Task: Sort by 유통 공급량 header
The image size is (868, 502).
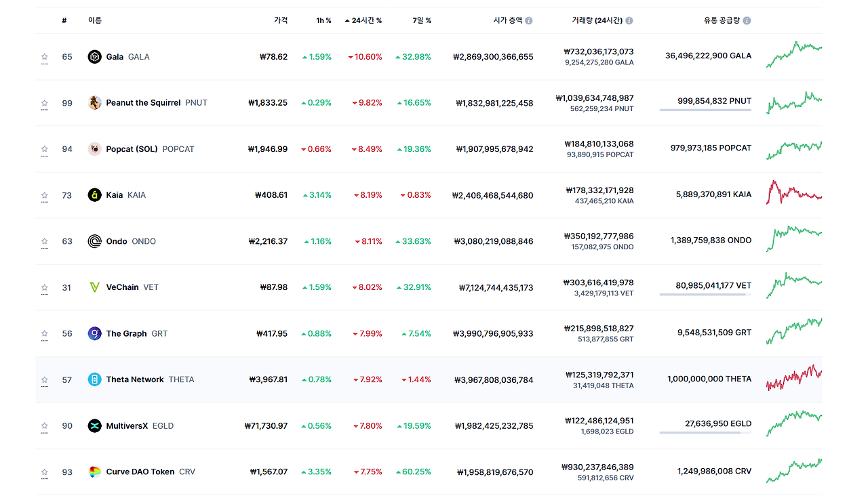Action: tap(722, 20)
